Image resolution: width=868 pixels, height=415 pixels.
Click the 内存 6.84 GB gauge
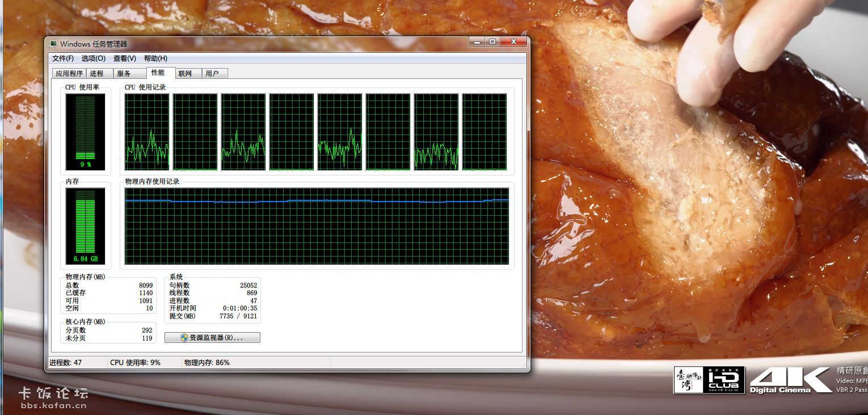[x=86, y=227]
